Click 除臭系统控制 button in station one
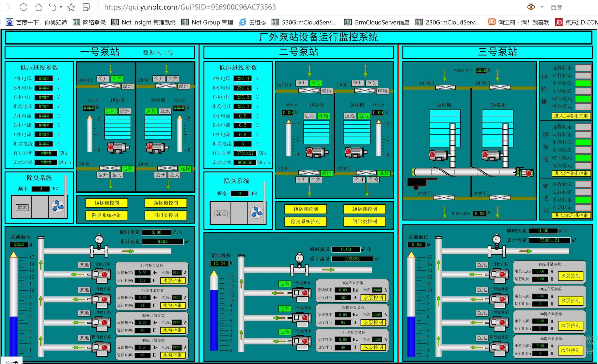The width and height of the screenshot is (598, 364). (x=107, y=215)
